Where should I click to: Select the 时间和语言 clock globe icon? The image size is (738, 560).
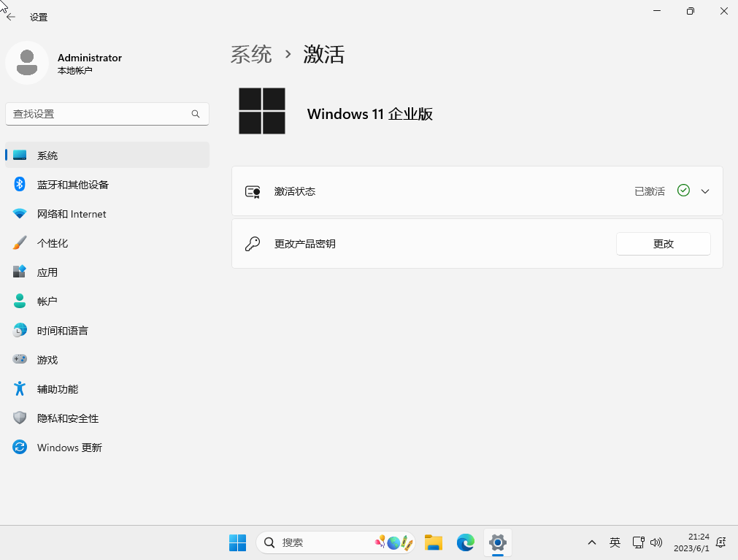click(x=20, y=330)
